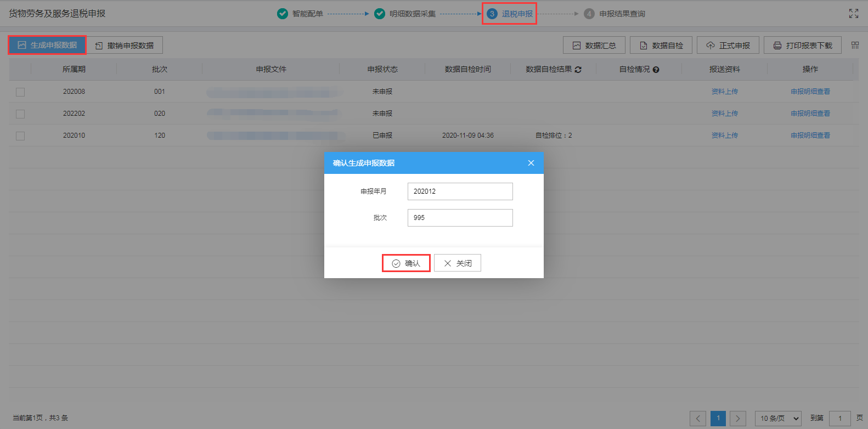
Task: Click 申报状态 column header
Action: (x=382, y=69)
